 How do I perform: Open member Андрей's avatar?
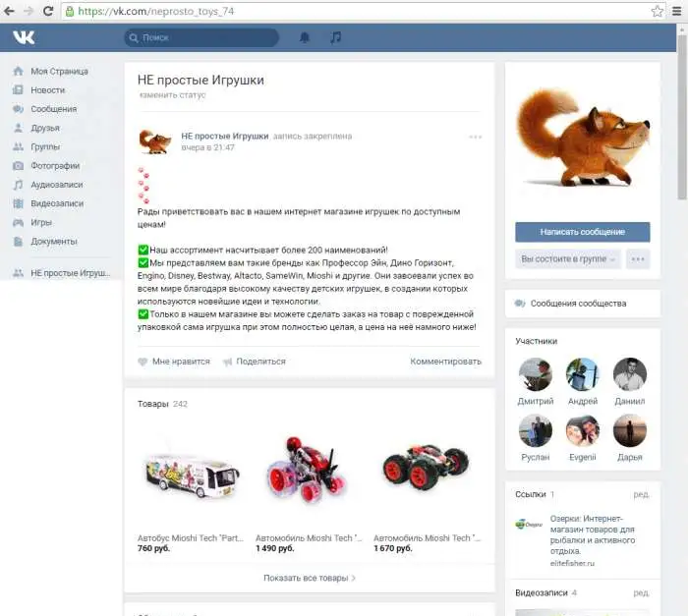click(x=583, y=374)
